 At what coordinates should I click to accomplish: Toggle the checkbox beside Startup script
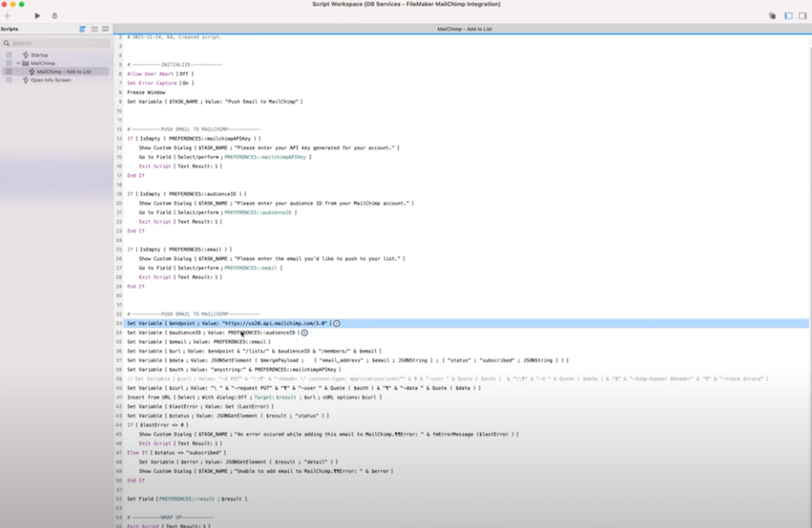click(9, 55)
